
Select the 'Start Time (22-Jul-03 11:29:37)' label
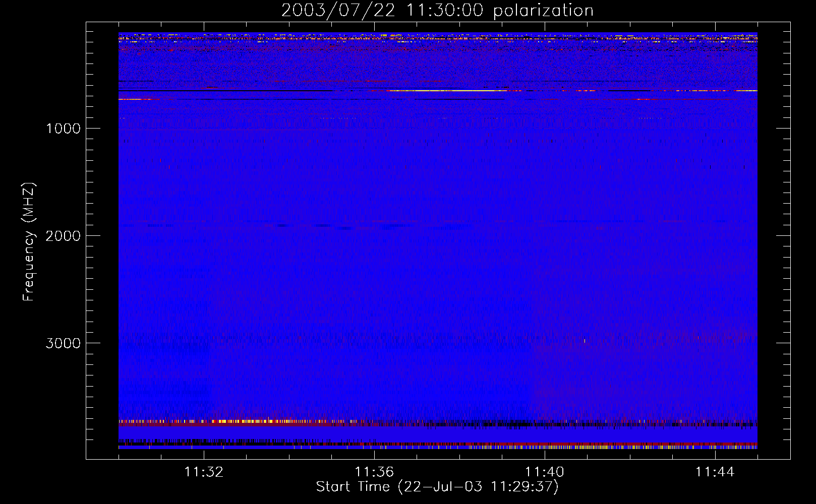tap(437, 487)
